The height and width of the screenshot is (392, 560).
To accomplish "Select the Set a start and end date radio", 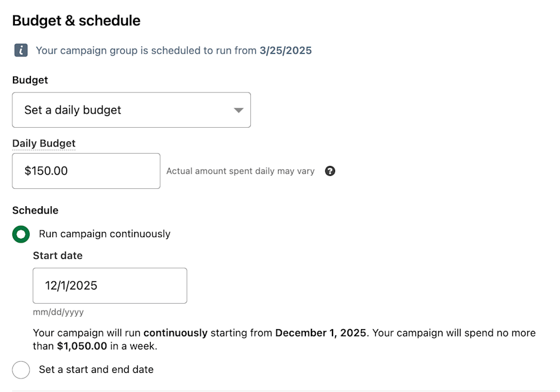I will (21, 370).
